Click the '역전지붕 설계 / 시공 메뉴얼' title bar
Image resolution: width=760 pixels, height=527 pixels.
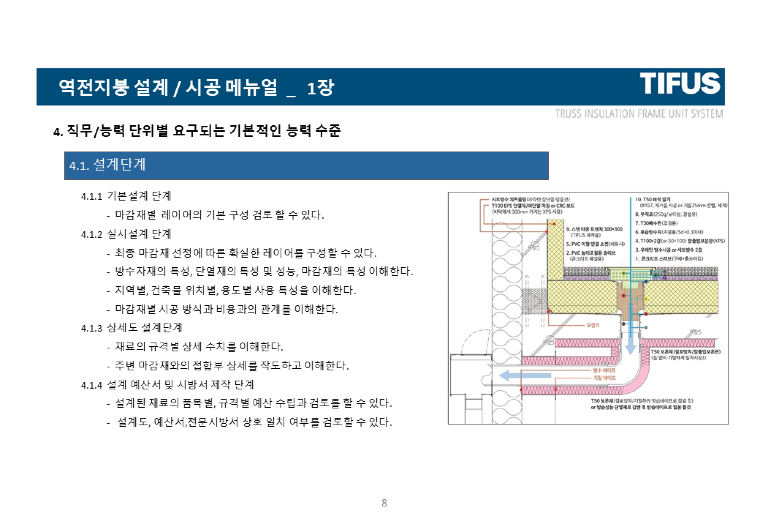click(195, 88)
